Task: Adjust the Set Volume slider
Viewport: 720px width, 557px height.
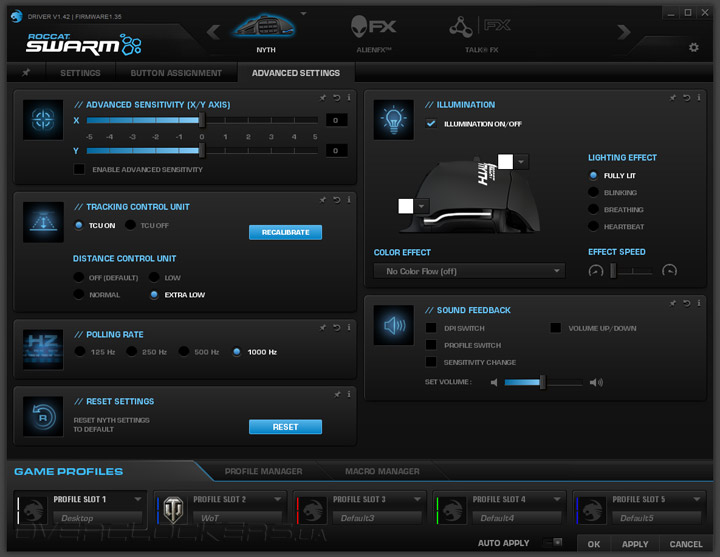Action: click(543, 382)
